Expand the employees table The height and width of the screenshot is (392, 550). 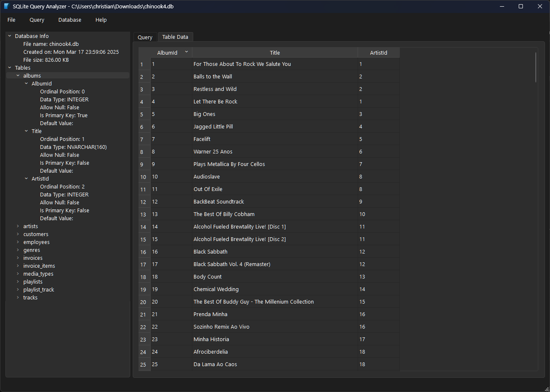click(x=18, y=242)
